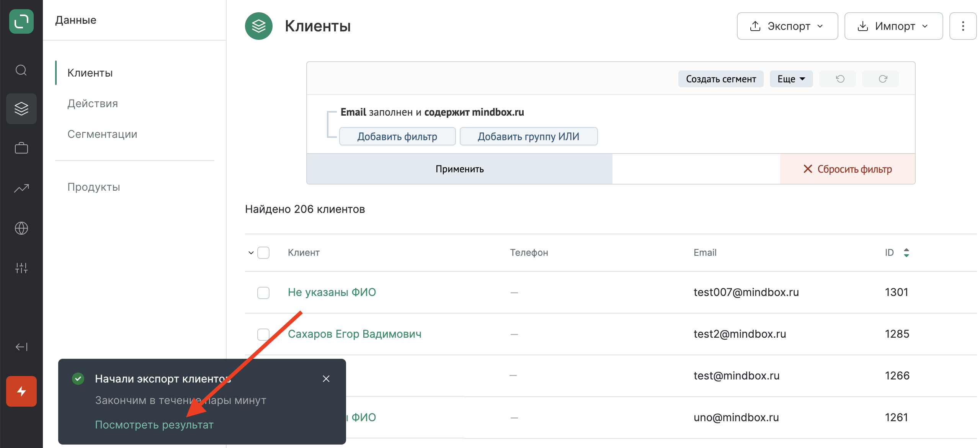
Task: Open the client Сахаров Егор Вадимович
Action: 354,334
